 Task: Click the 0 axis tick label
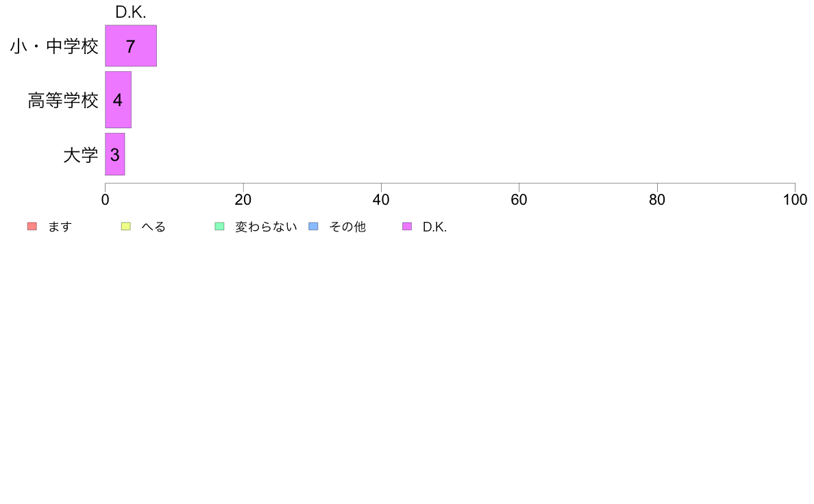tap(106, 200)
